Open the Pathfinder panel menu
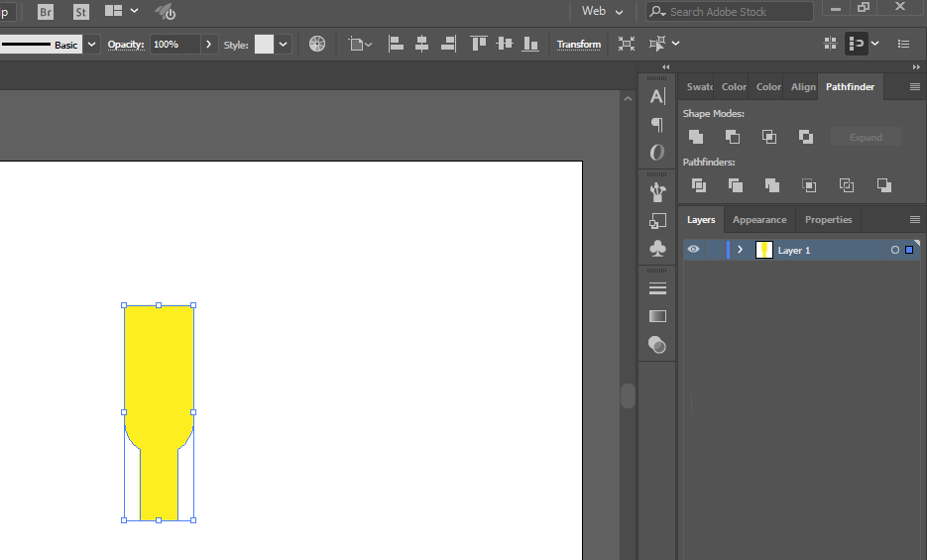 click(914, 87)
